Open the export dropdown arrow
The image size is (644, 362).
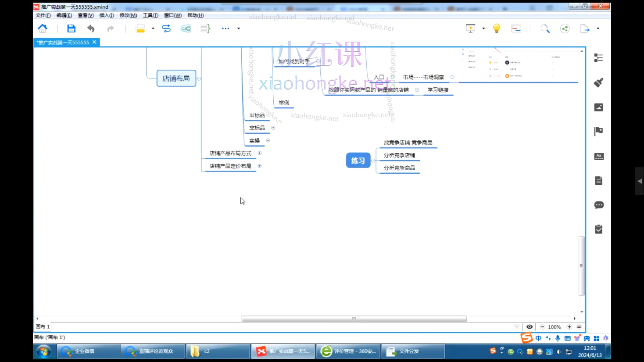pos(598,29)
